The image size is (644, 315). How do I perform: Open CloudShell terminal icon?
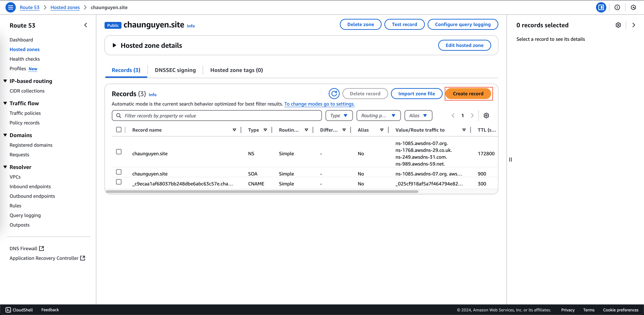8,310
